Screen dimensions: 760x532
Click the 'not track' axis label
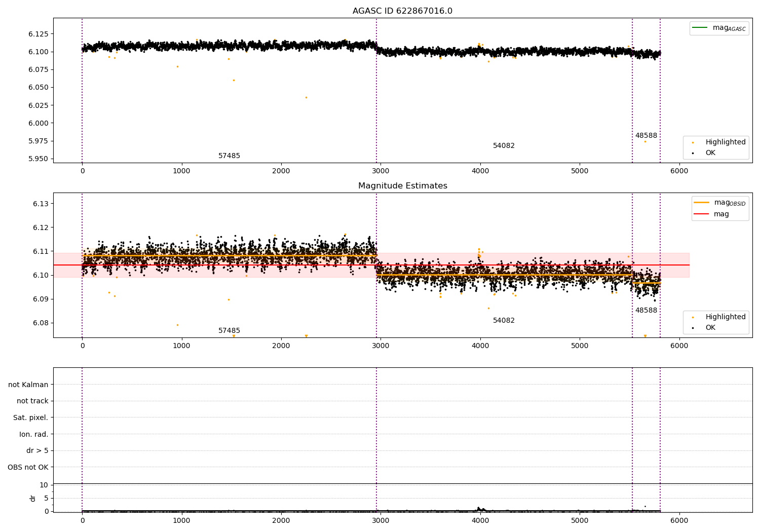coord(32,401)
